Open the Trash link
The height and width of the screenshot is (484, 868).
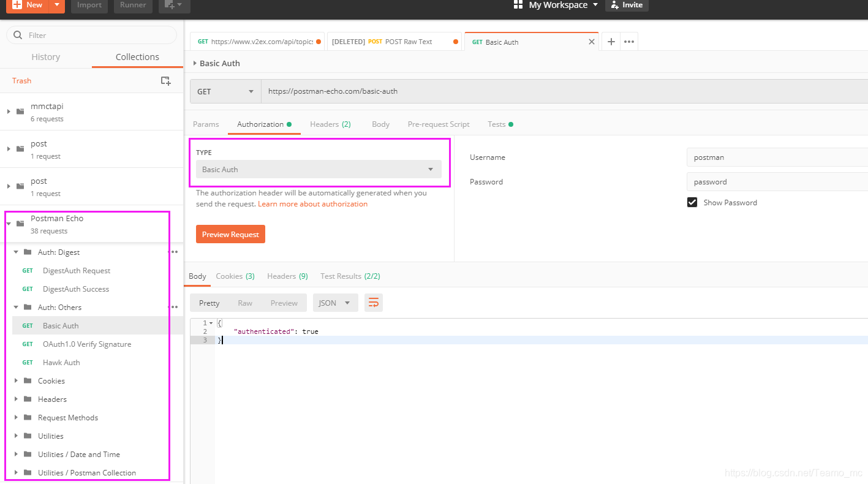click(x=21, y=80)
